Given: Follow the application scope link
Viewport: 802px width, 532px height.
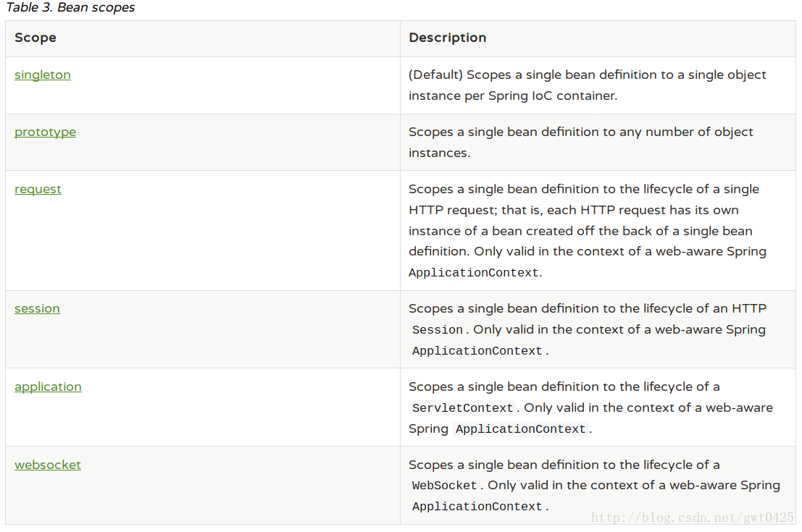Looking at the screenshot, I should [48, 387].
